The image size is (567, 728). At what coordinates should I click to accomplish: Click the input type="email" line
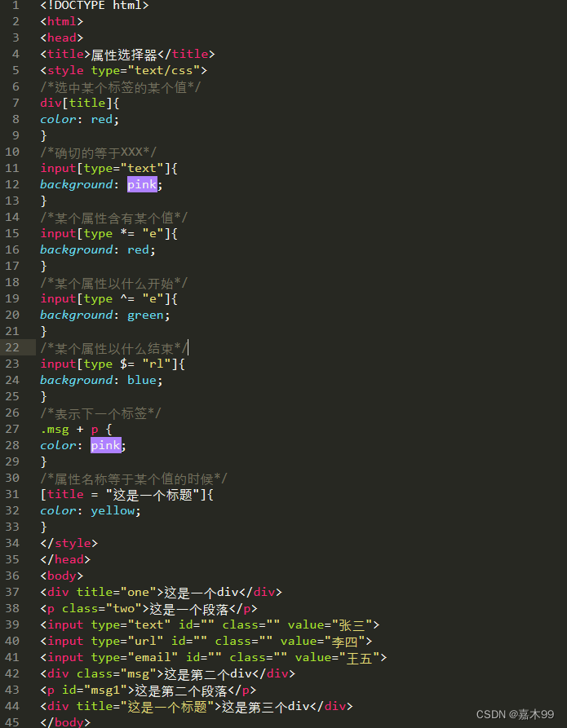(213, 657)
